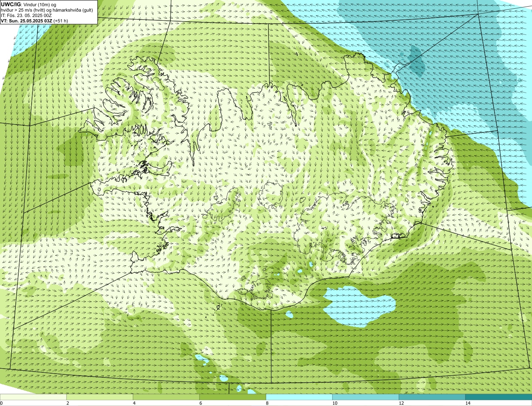Click the legend scale label '8'
The image size is (532, 406).
(267, 403)
